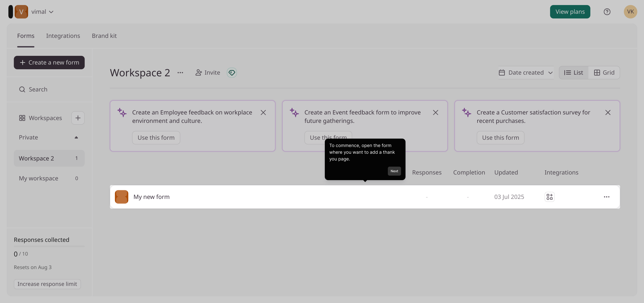This screenshot has height=303, width=644.
Task: Click sparkle icon on Event feedback card
Action: [294, 113]
